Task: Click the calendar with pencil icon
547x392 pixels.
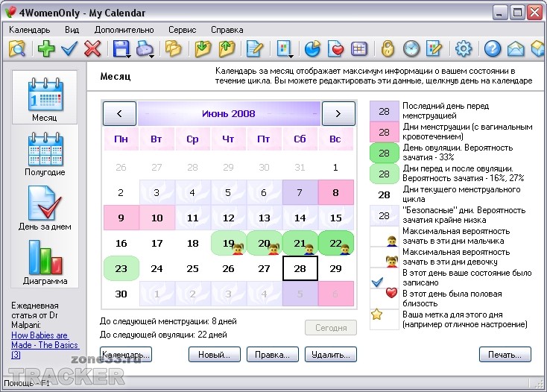Action: (434, 48)
